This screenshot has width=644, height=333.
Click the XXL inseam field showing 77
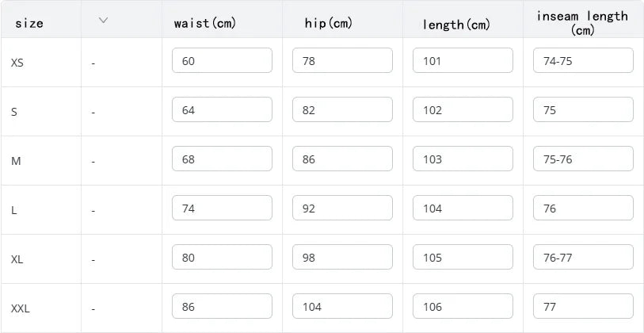(583, 307)
